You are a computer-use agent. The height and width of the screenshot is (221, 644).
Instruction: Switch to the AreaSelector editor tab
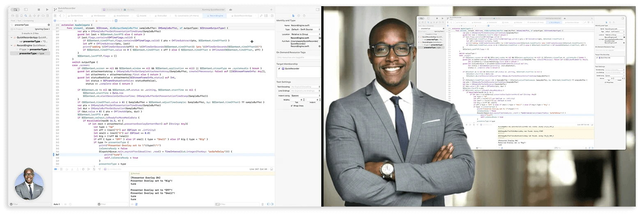pyautogui.click(x=121, y=16)
